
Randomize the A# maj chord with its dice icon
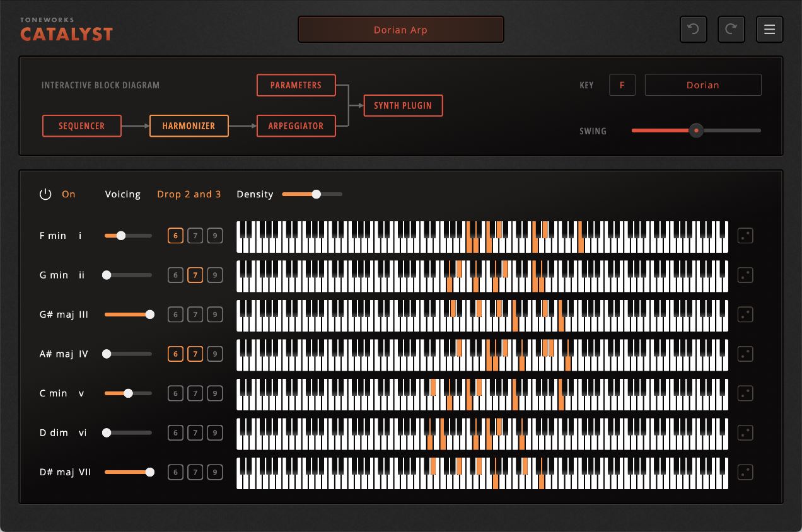click(x=745, y=354)
